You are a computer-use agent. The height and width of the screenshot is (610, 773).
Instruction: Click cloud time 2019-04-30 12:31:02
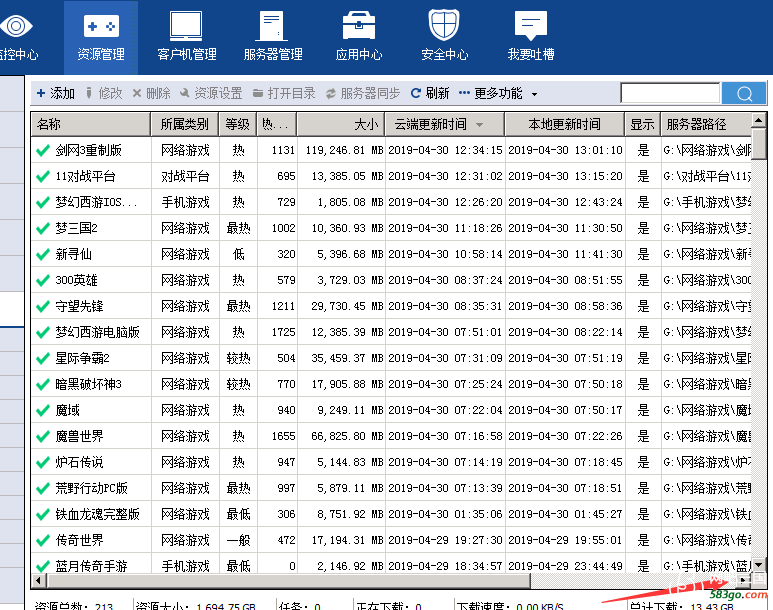tap(445, 177)
